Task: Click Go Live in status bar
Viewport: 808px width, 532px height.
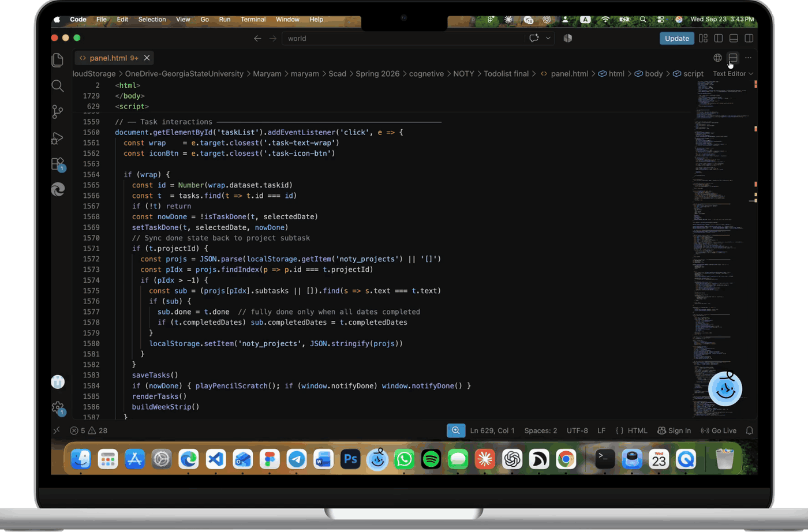Action: click(719, 430)
